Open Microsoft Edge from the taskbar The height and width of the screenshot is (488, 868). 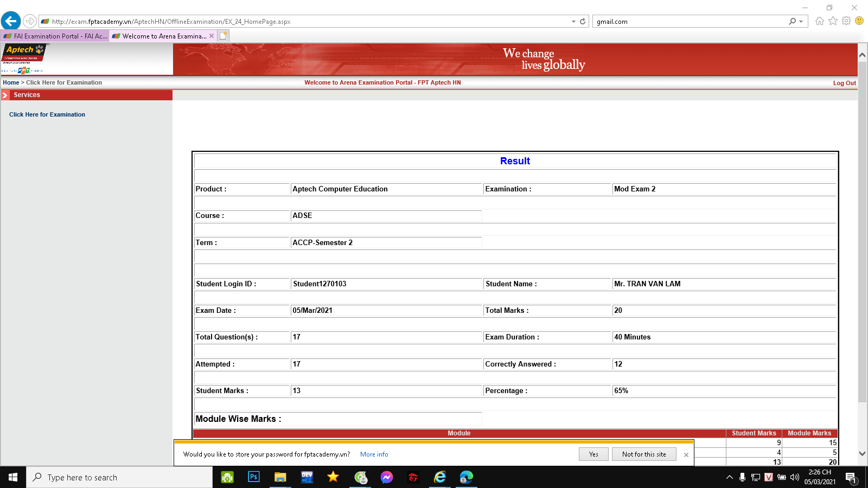pos(467,477)
